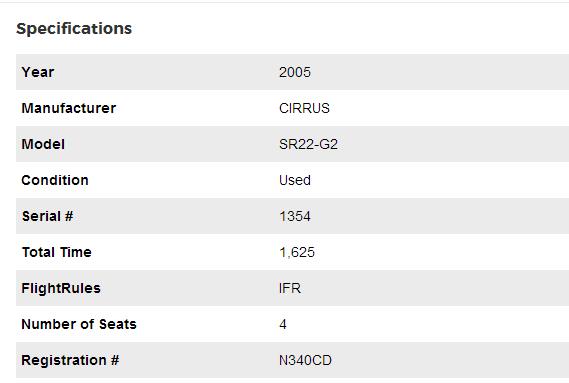Select the Model label
Viewport: 569px width, 383px height.
click(x=43, y=144)
